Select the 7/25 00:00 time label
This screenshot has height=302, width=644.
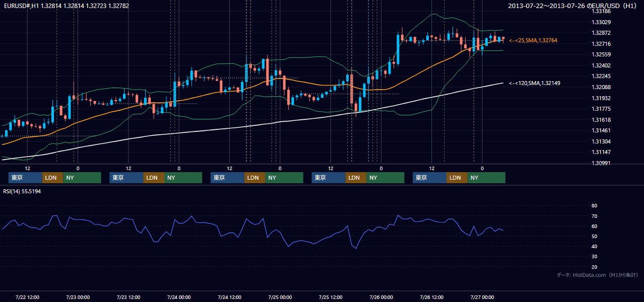pyautogui.click(x=280, y=297)
